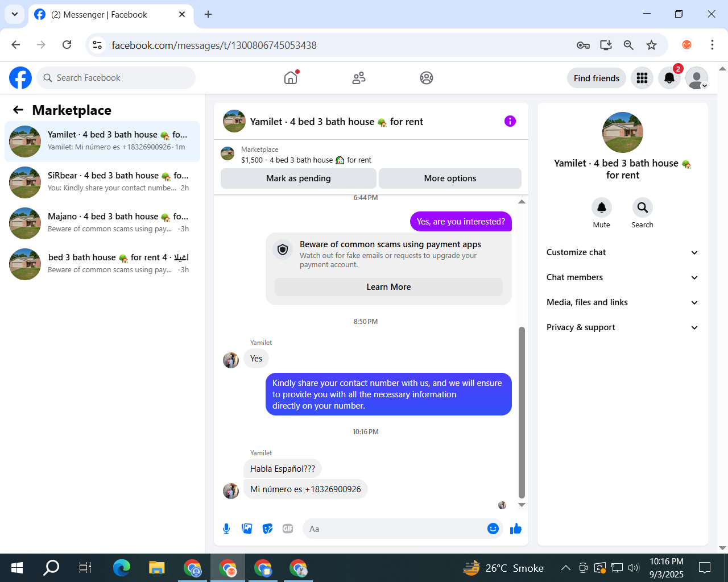Viewport: 728px width, 582px height.
Task: Click chat scrollbar down arrow
Action: [522, 505]
